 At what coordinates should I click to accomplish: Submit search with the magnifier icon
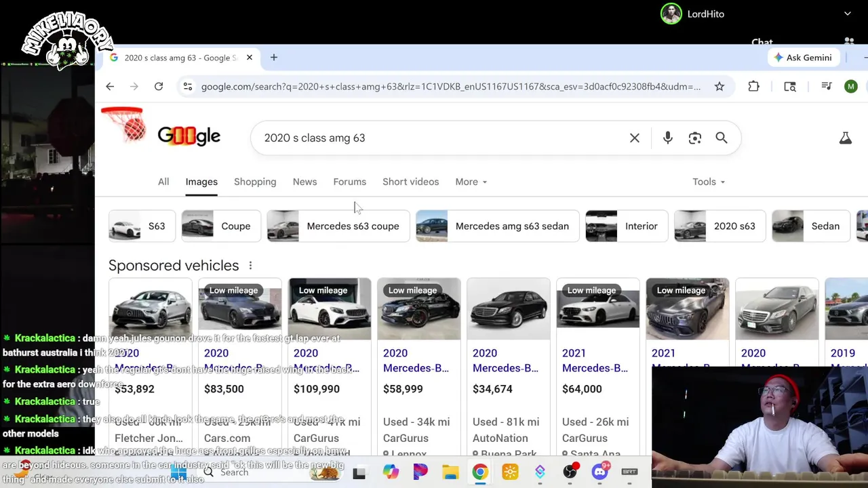pos(722,138)
